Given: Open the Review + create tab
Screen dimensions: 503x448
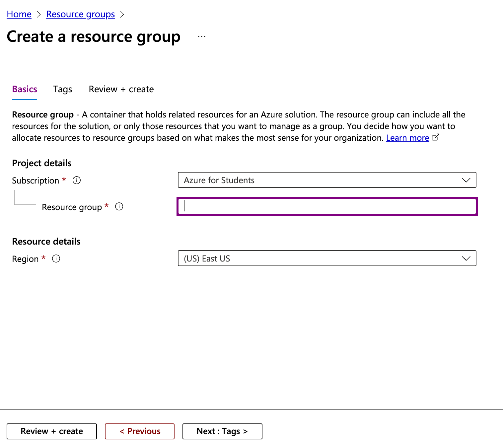Looking at the screenshot, I should (121, 89).
